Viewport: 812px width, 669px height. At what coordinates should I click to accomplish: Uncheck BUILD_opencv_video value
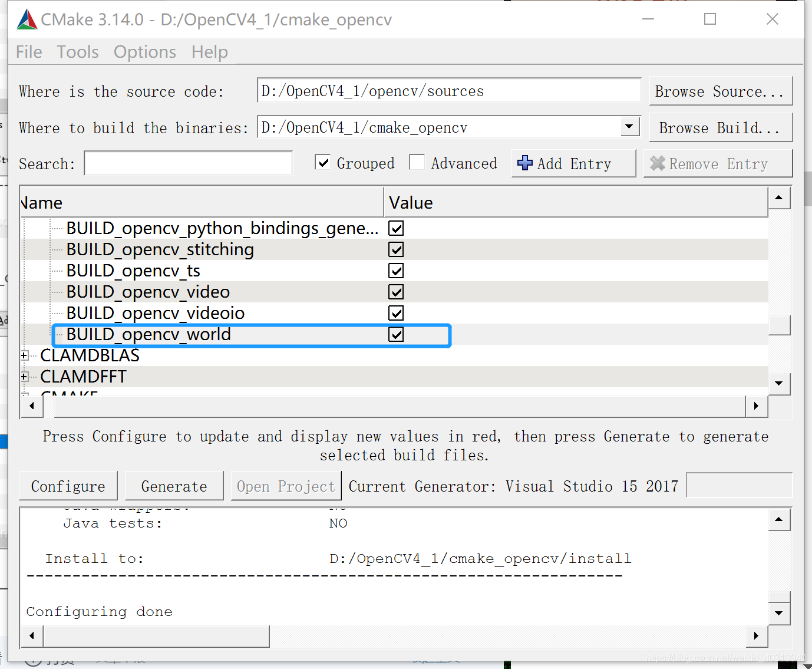tap(396, 292)
